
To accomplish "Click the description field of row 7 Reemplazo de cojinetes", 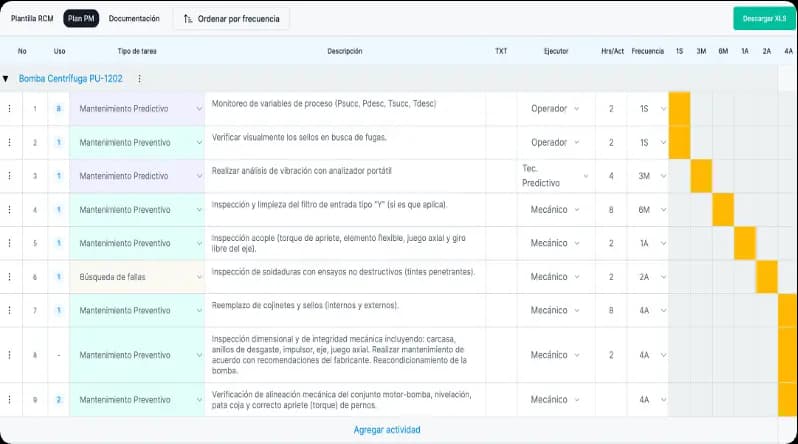I will click(x=345, y=311).
